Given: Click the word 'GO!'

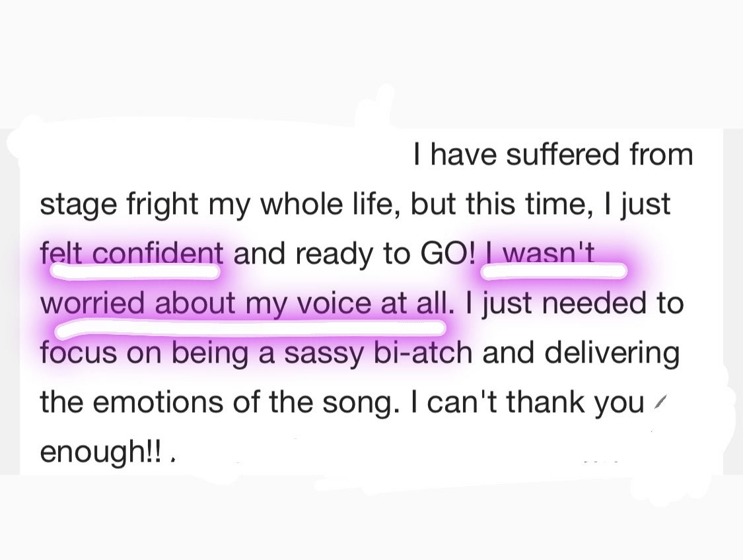Looking at the screenshot, I should (x=447, y=254).
